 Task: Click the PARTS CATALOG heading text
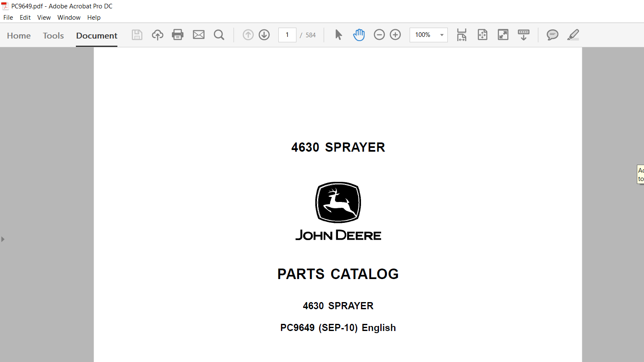pyautogui.click(x=338, y=274)
